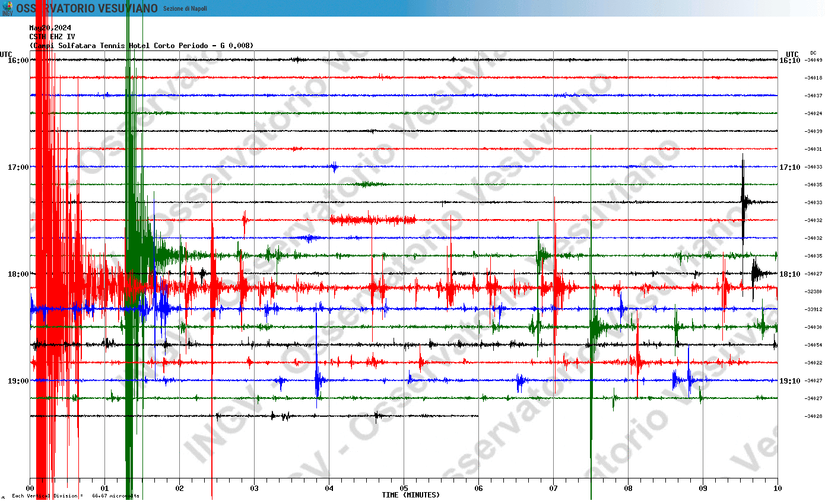Select the 19:00 time label
825x504 pixels.
click(18, 381)
